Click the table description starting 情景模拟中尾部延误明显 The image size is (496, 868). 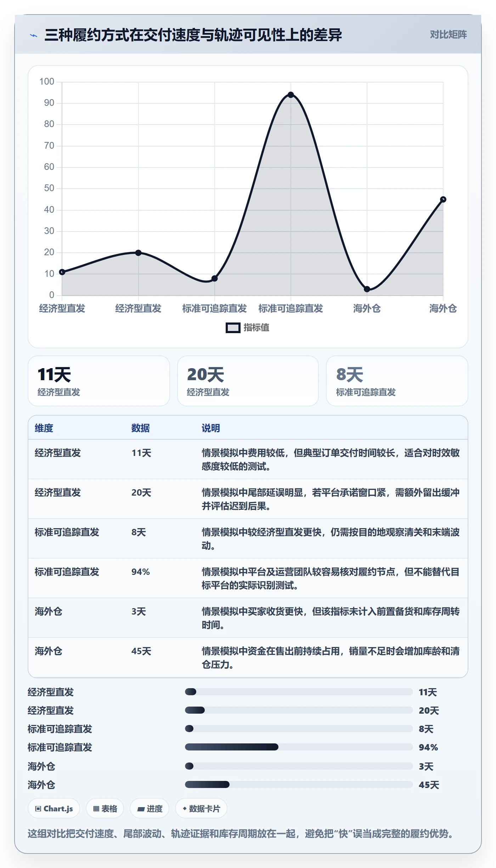coord(331,499)
